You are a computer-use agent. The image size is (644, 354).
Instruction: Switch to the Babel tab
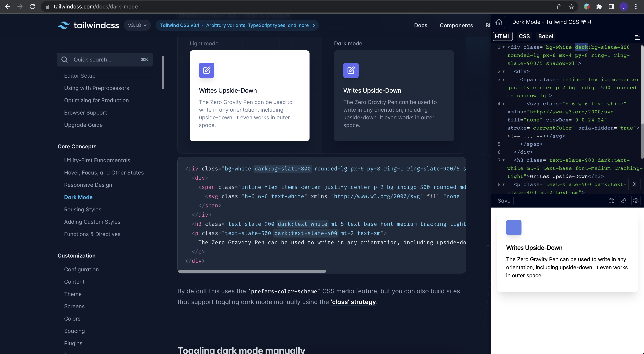click(x=545, y=36)
